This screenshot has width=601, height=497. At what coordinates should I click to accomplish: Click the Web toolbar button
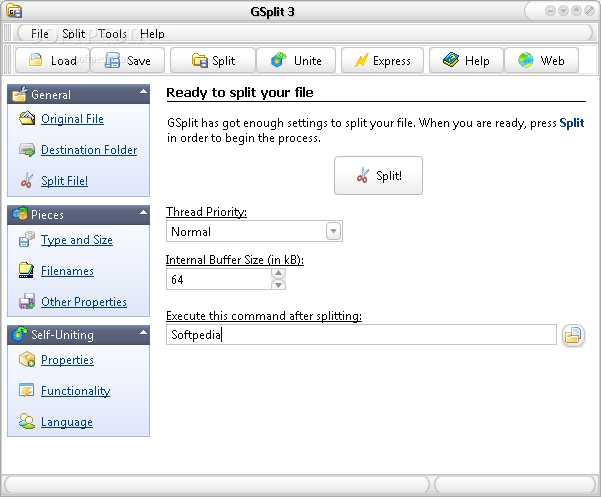click(541, 60)
